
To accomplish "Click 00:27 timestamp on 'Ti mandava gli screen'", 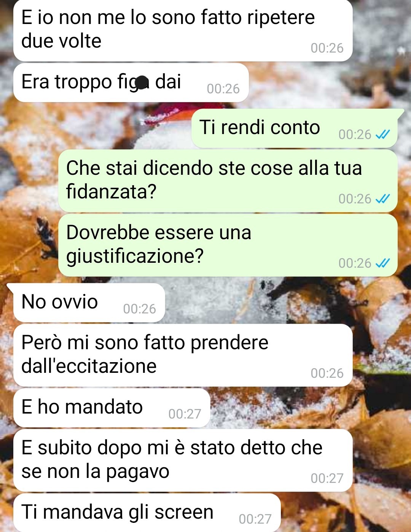I will coord(255,519).
